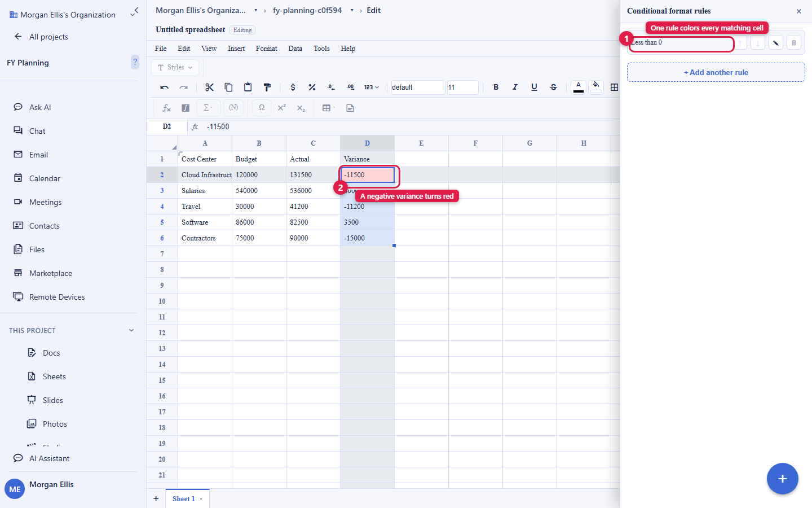
Task: Click the blue floating plus button
Action: (783, 479)
